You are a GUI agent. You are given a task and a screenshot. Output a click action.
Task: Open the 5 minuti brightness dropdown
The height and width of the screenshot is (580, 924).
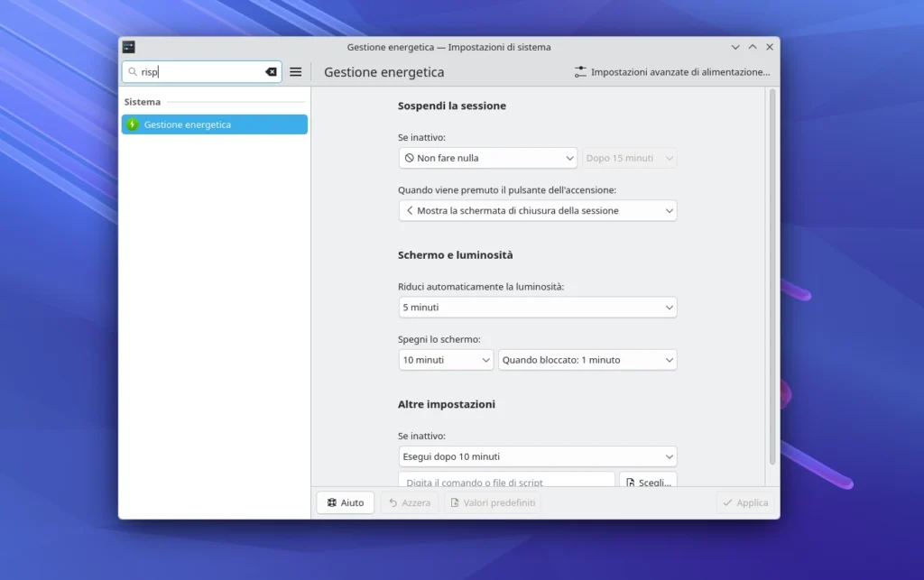pos(537,307)
